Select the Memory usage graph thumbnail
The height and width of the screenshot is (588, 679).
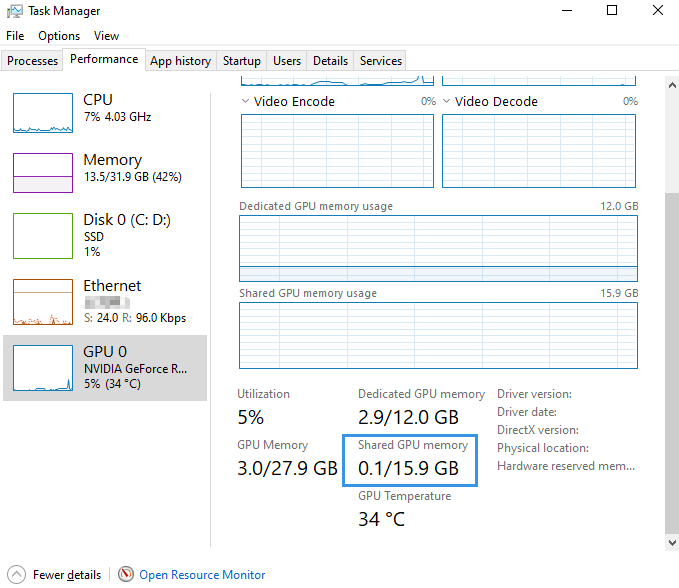coord(43,173)
